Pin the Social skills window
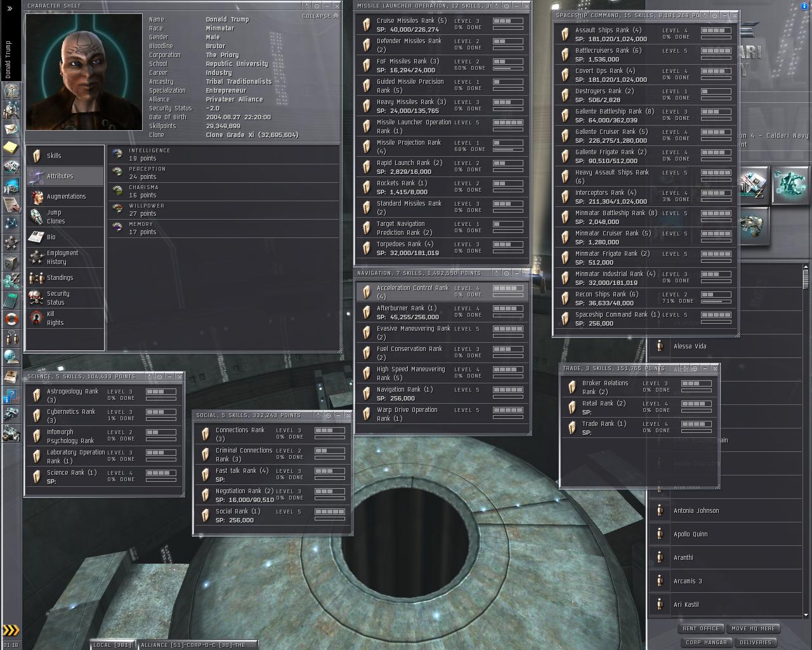Viewport: 812px width, 650px height. point(327,415)
